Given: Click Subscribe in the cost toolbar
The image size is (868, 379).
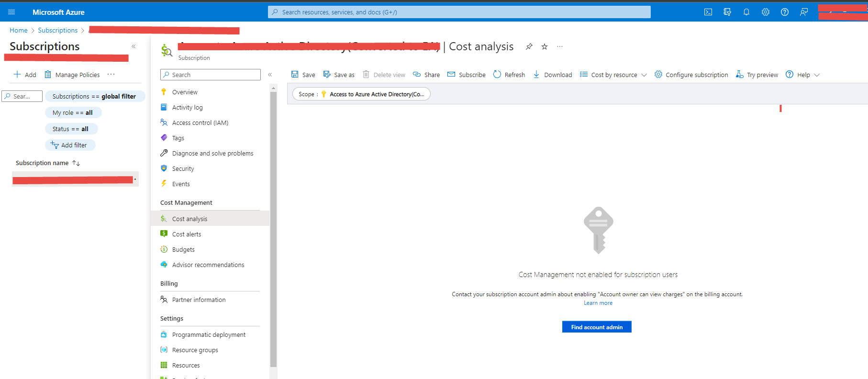Looking at the screenshot, I should (x=467, y=75).
